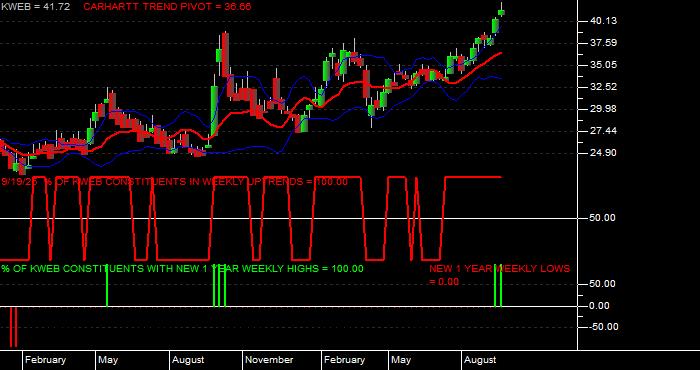Viewport: 700px width, 370px height.
Task: Click the second May date label
Action: 401,360
